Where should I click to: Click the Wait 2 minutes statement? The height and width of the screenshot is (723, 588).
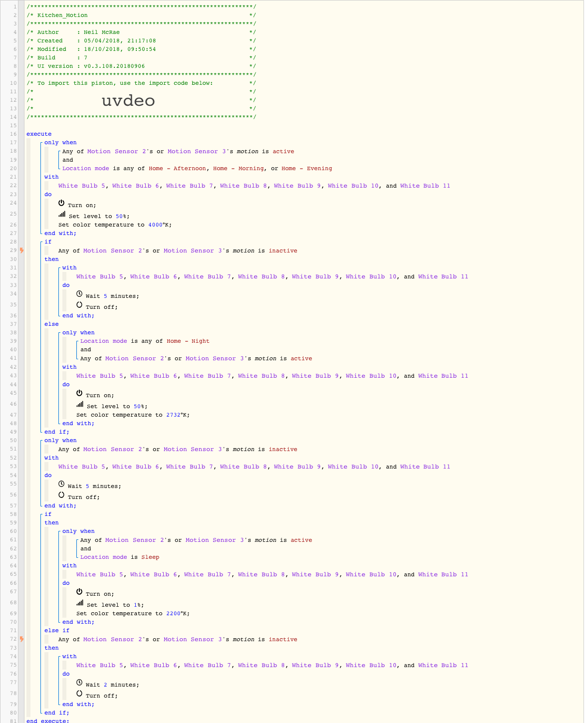coord(112,685)
